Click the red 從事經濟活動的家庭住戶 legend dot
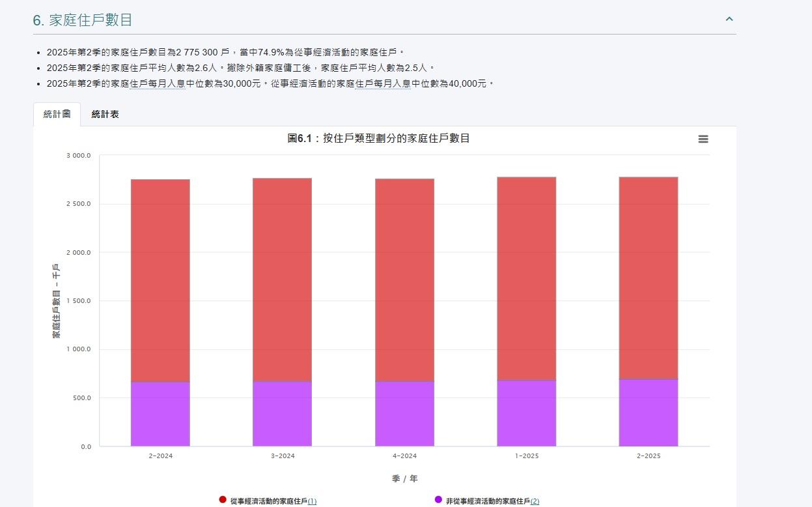 (x=222, y=500)
